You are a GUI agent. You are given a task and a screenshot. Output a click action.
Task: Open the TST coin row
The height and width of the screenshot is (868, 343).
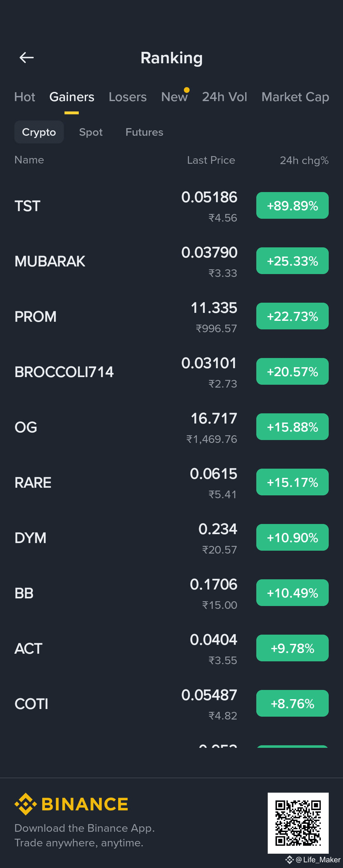(x=172, y=206)
